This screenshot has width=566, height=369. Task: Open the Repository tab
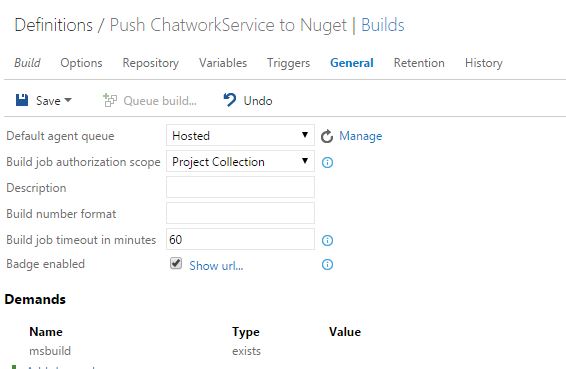pyautogui.click(x=151, y=63)
